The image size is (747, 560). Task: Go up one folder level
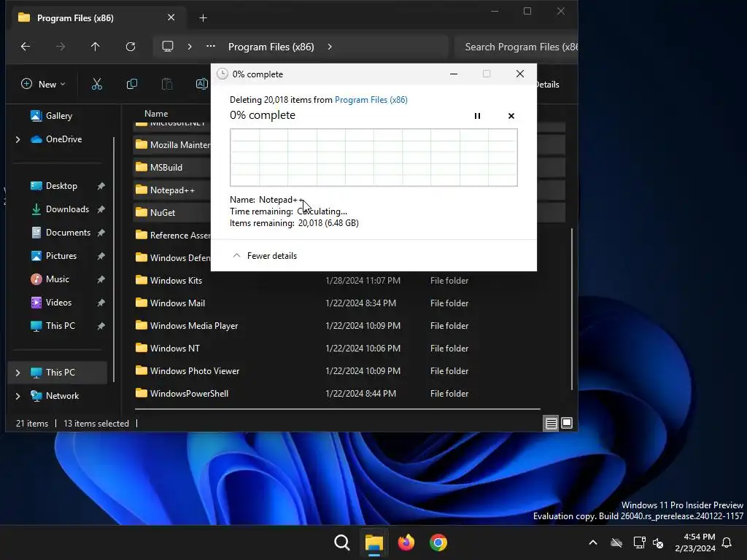point(96,46)
